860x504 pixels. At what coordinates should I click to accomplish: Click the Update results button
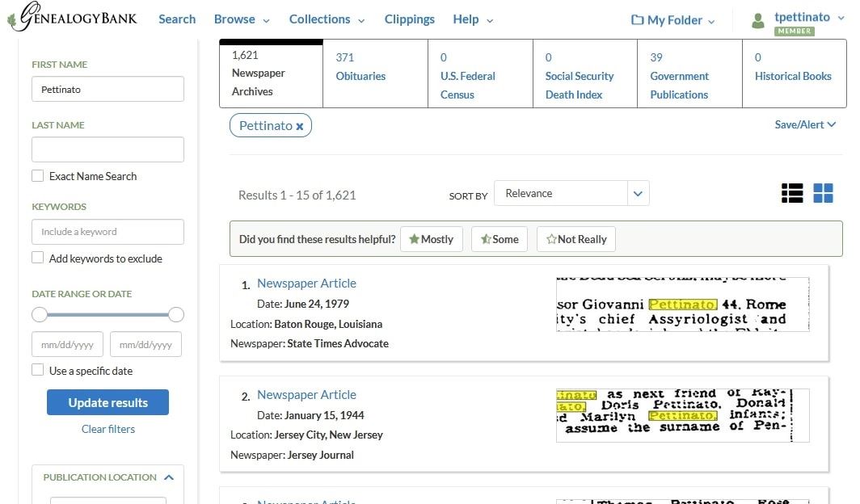108,403
